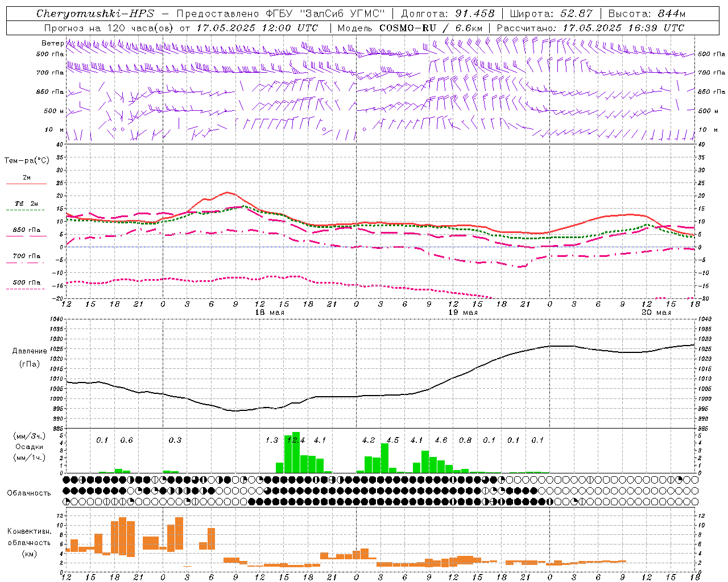The image size is (728, 582).
Task: Click the (мм/1ч.) unit label
Action: pyautogui.click(x=30, y=458)
